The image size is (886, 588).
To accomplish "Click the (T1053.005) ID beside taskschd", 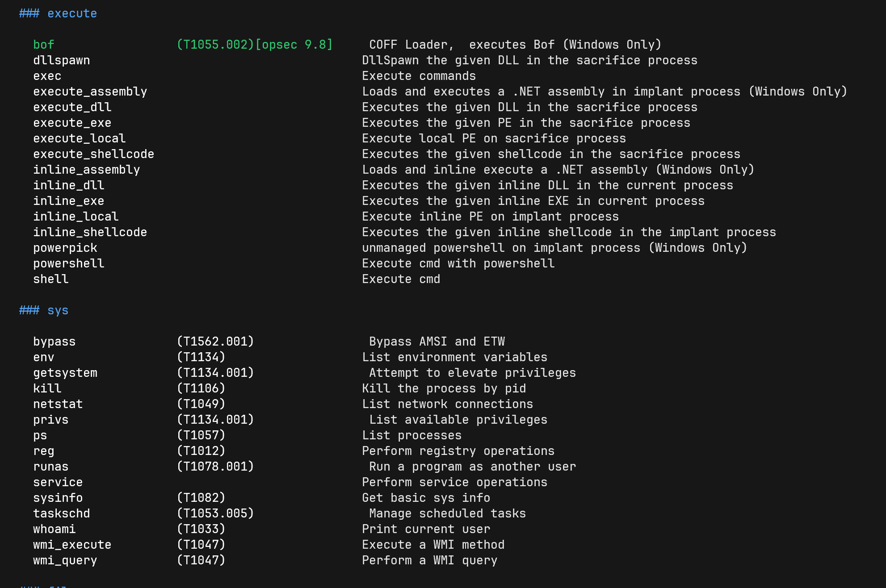I will point(215,513).
